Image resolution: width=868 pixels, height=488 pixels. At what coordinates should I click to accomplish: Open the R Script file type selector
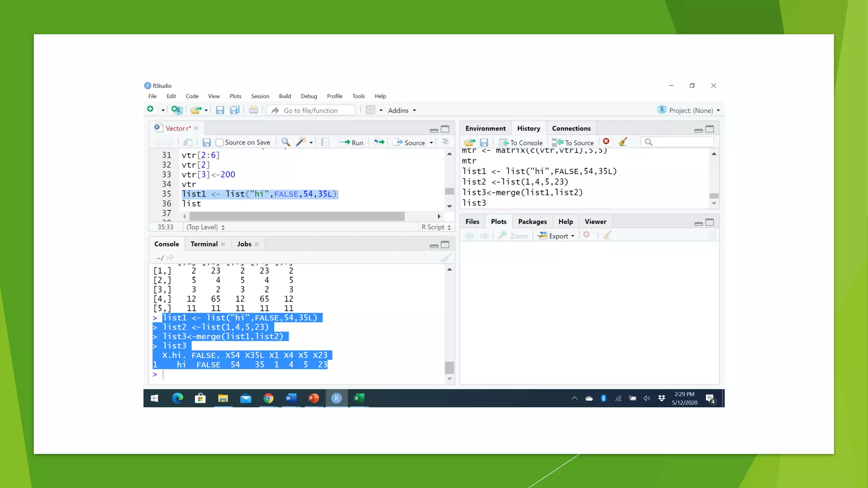point(436,227)
